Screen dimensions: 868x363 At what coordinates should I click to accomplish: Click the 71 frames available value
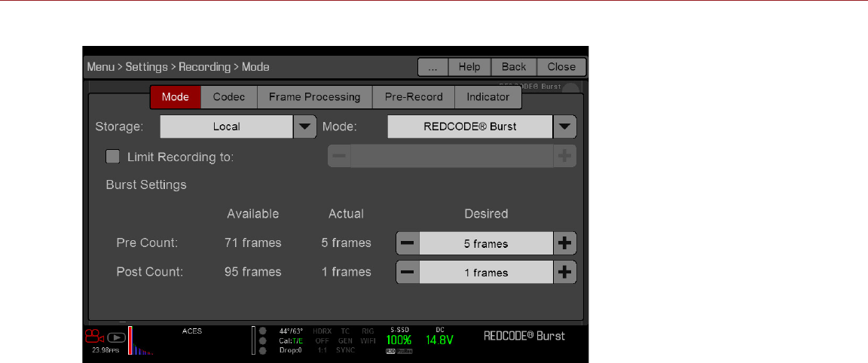click(x=253, y=243)
